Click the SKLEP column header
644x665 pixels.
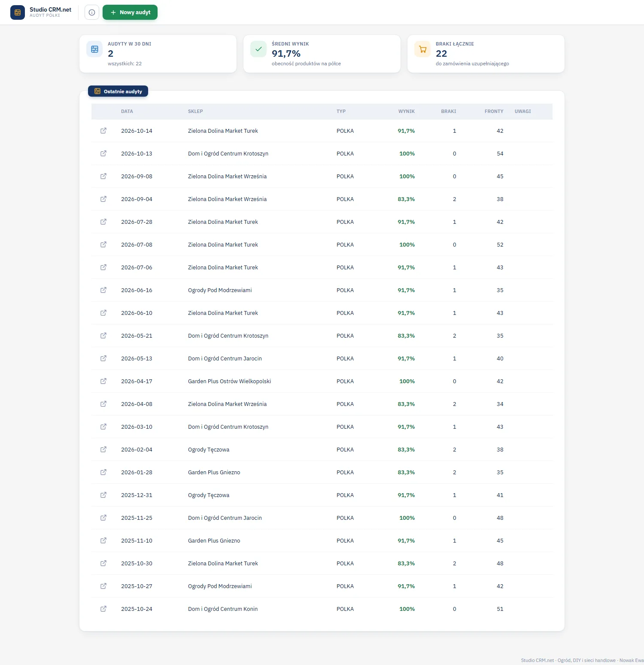[195, 111]
